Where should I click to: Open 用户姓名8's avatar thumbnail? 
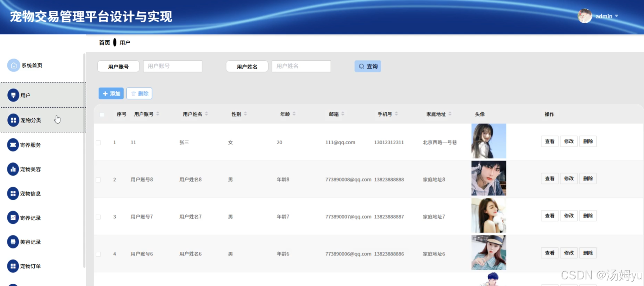click(489, 178)
